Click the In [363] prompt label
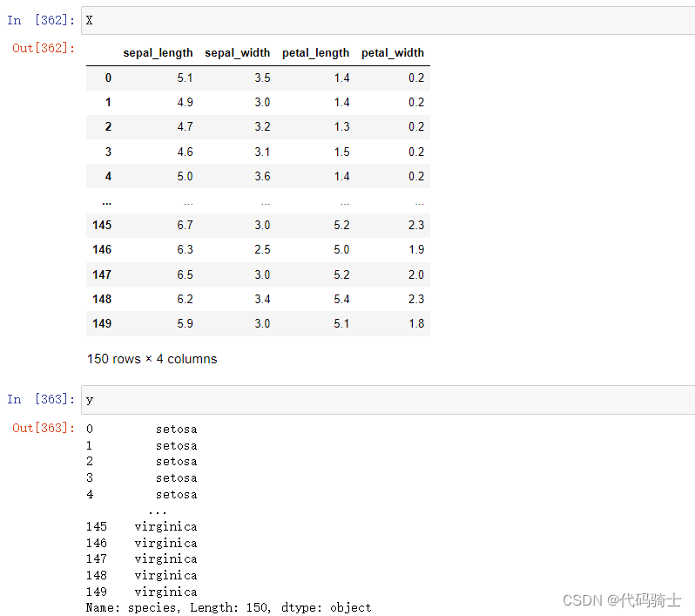Image resolution: width=695 pixels, height=616 pixels. (x=40, y=399)
